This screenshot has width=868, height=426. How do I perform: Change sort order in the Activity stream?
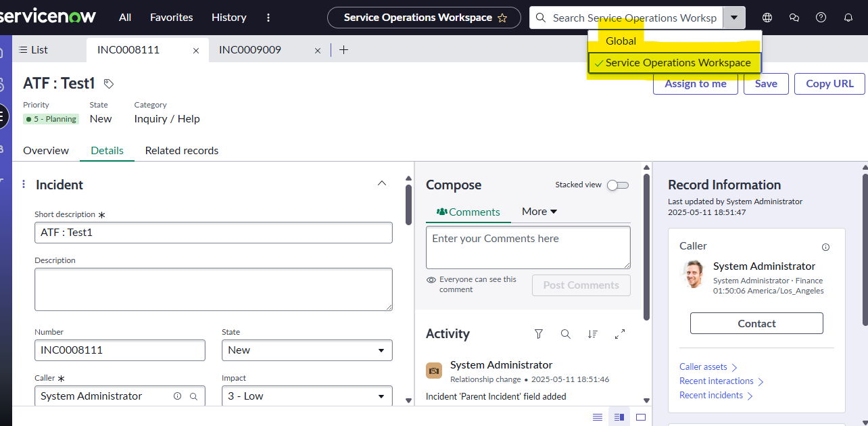click(x=592, y=333)
